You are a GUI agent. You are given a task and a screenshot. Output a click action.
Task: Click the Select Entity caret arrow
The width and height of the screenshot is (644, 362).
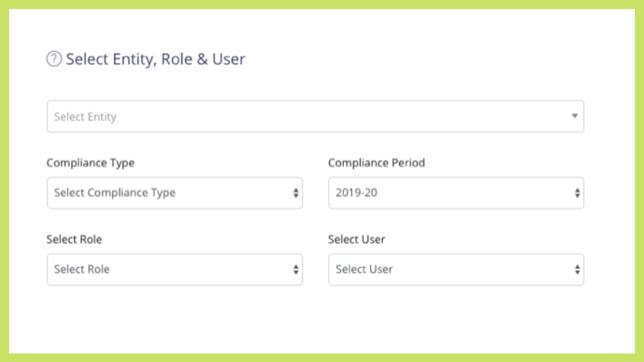click(574, 116)
